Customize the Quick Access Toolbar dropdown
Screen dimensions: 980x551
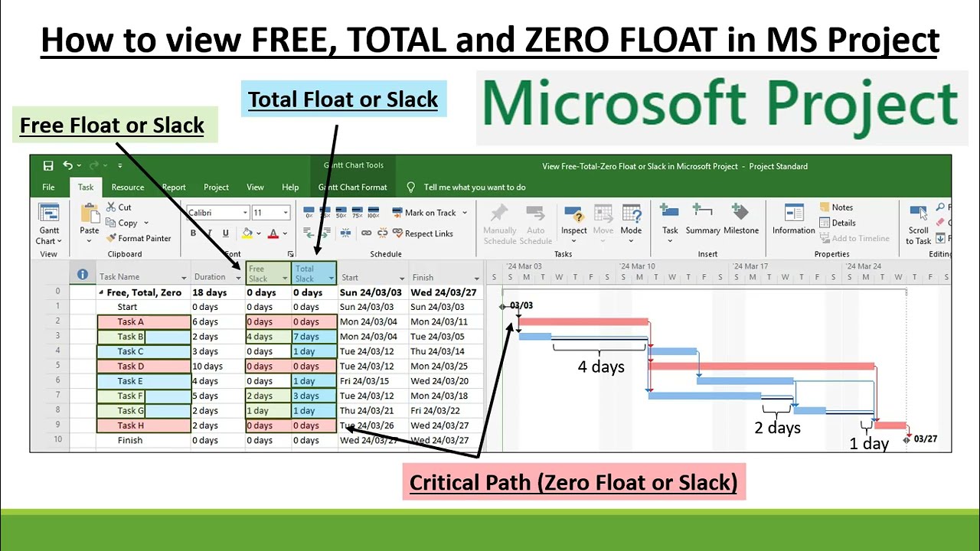point(119,165)
